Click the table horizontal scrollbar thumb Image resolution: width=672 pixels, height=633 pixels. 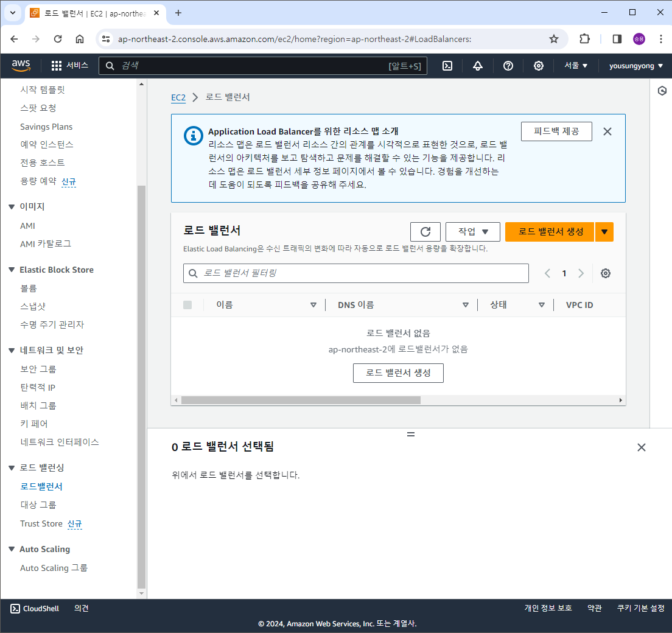pyautogui.click(x=301, y=400)
